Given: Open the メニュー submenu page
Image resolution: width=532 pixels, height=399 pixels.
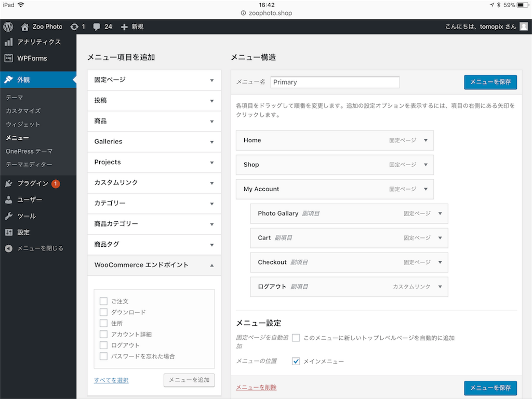Looking at the screenshot, I should pyautogui.click(x=17, y=138).
